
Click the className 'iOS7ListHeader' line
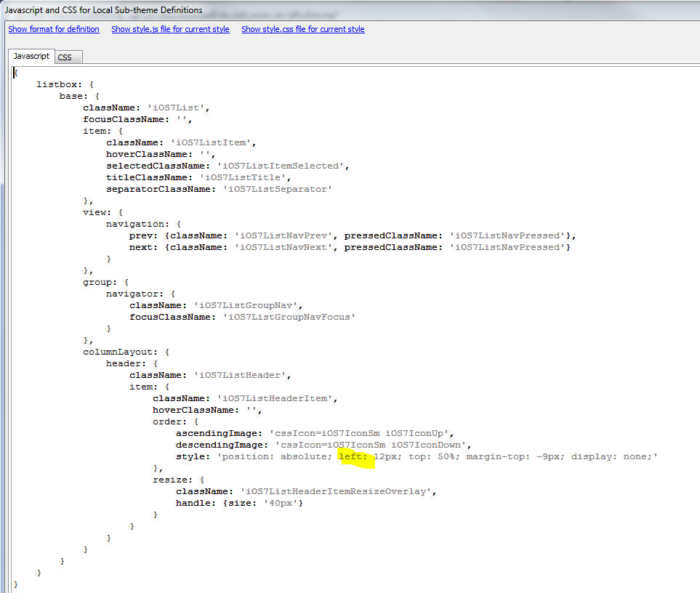[210, 375]
